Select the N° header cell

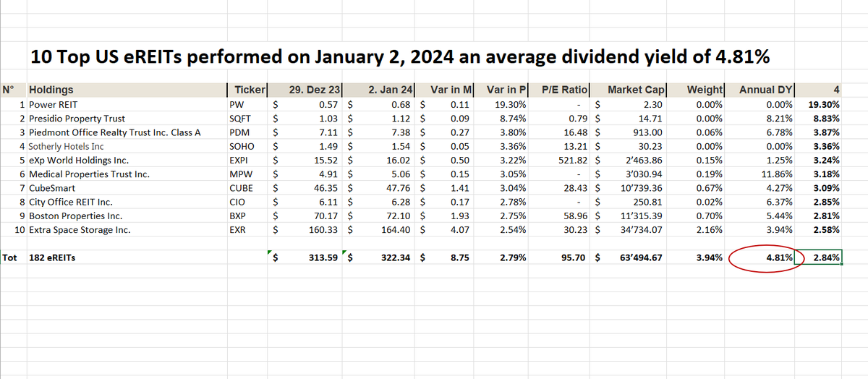click(14, 90)
